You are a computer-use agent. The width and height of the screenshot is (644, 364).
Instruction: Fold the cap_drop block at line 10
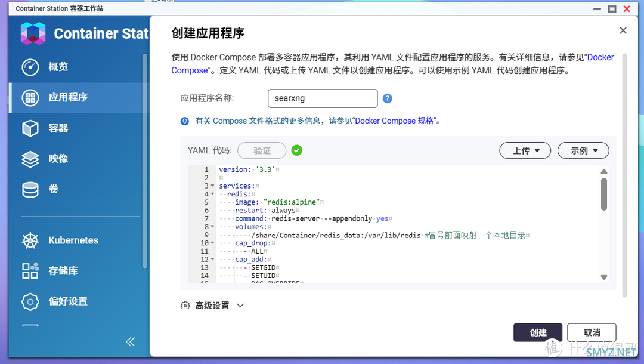(212, 243)
